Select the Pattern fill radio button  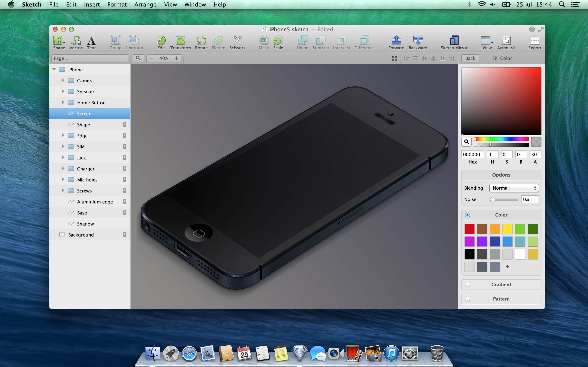point(468,299)
